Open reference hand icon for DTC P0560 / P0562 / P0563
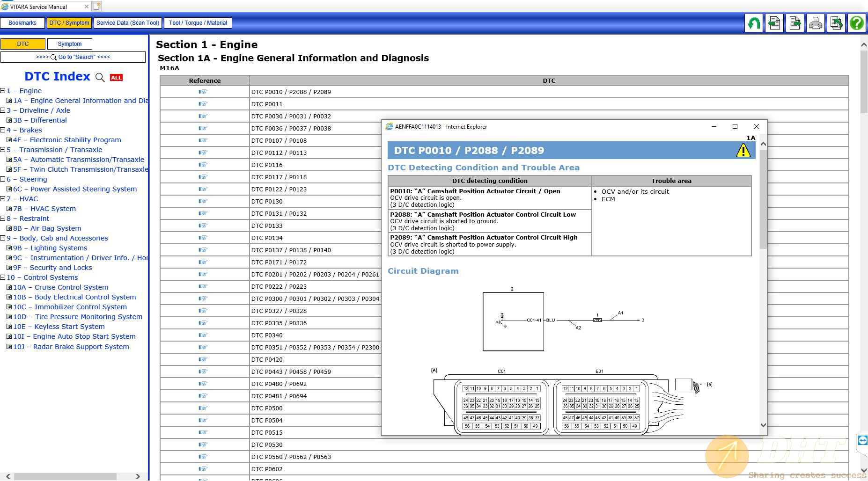Viewport: 868px width, 481px height. click(x=203, y=457)
